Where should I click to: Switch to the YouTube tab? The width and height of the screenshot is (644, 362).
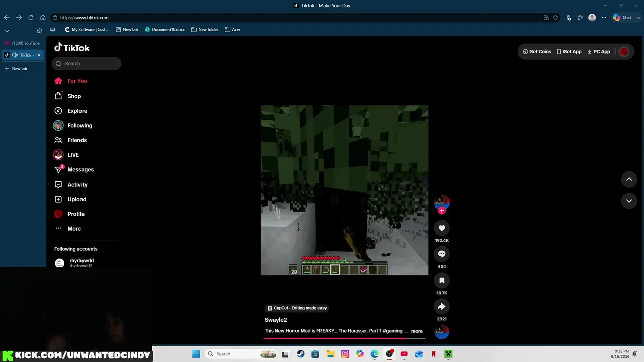23,43
